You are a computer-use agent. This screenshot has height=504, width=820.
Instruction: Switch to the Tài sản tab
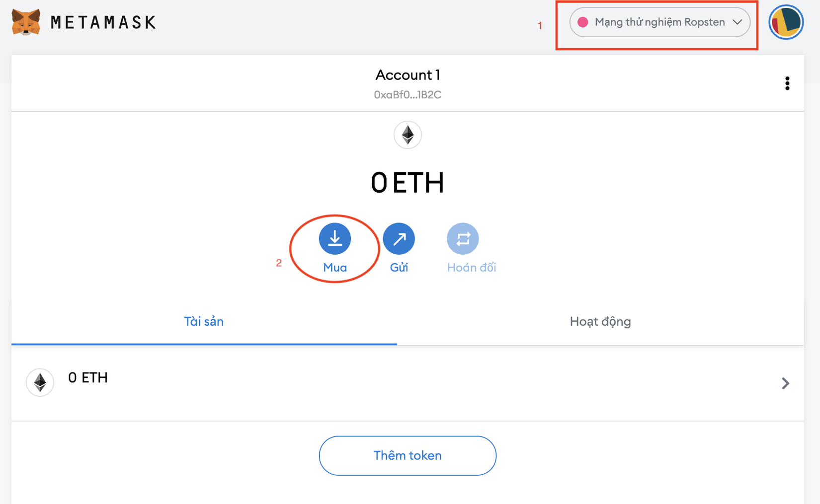(204, 322)
